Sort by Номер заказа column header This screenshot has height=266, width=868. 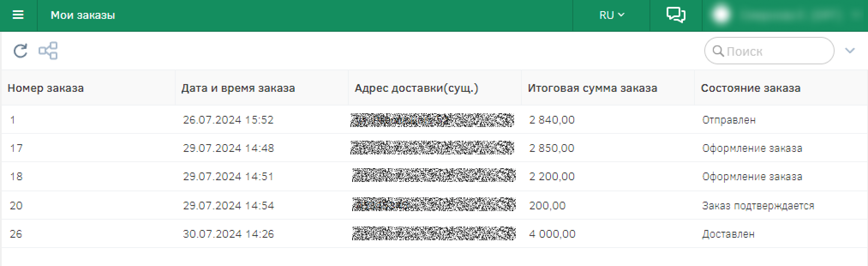46,88
